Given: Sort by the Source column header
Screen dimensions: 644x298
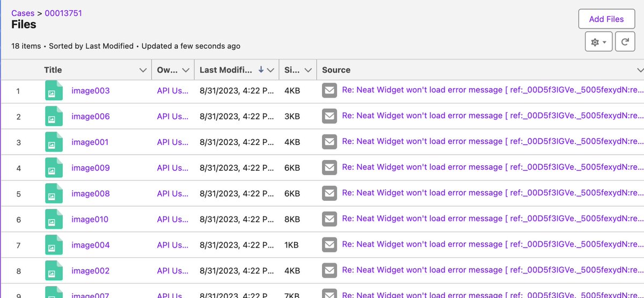Looking at the screenshot, I should [336, 70].
